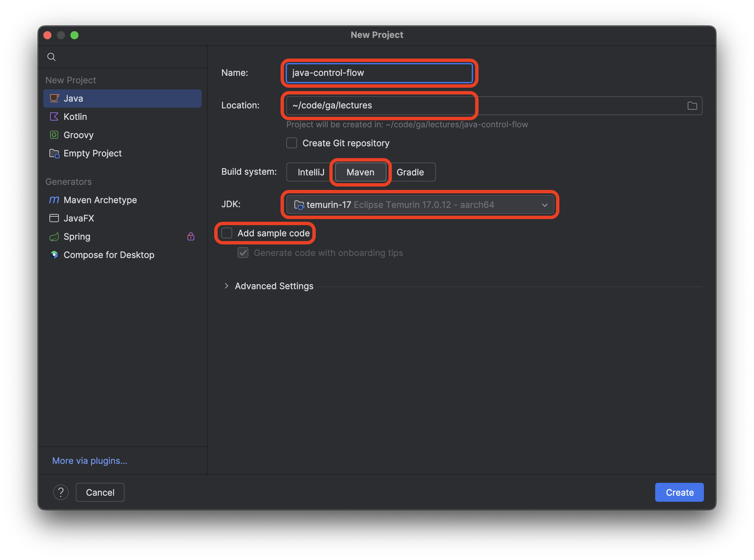Select Compose for Desktop generator
This screenshot has height=560, width=754.
click(109, 255)
